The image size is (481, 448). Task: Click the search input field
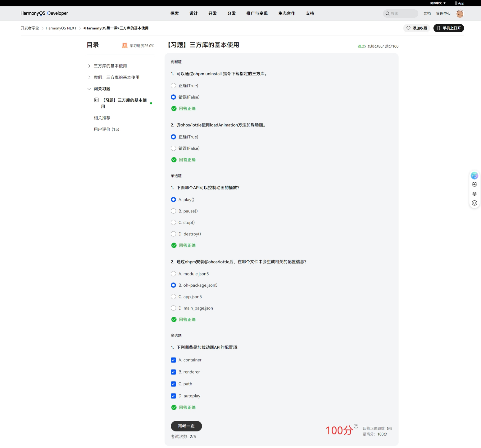tap(400, 14)
